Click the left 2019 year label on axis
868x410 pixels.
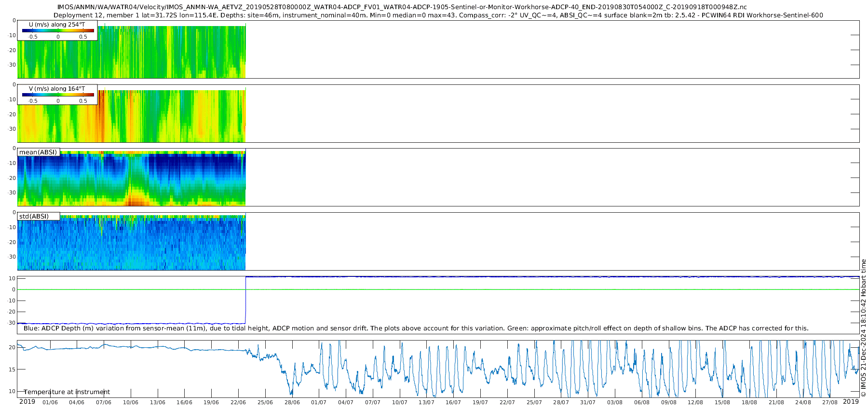[x=27, y=401]
